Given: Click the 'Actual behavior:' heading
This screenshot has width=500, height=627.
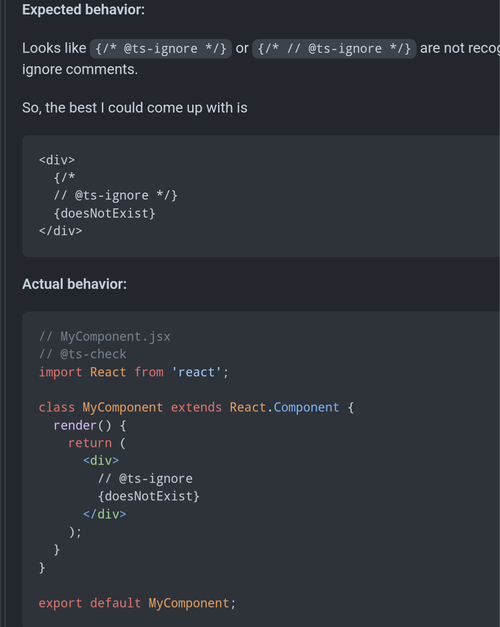Looking at the screenshot, I should [74, 284].
